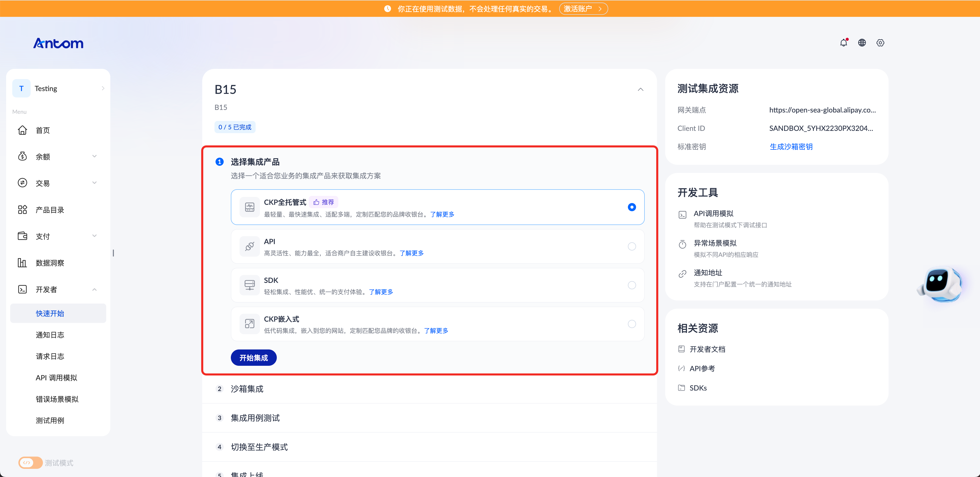Click the terminal icon beside 开发者
Viewport: 980px width, 477px height.
pyautogui.click(x=22, y=289)
